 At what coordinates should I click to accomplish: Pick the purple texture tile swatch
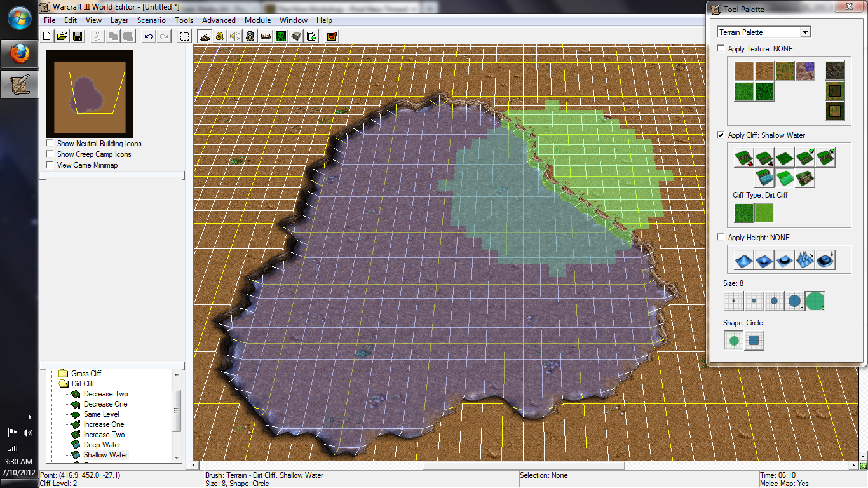806,71
